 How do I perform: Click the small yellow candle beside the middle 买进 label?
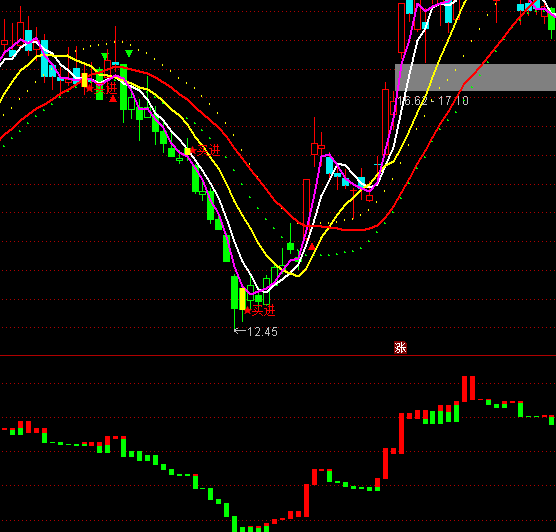click(187, 151)
